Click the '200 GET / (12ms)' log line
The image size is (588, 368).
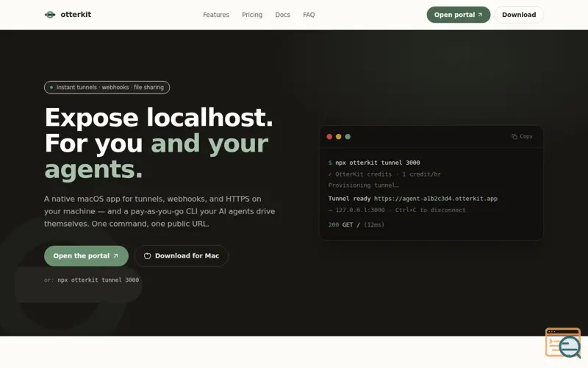(356, 224)
